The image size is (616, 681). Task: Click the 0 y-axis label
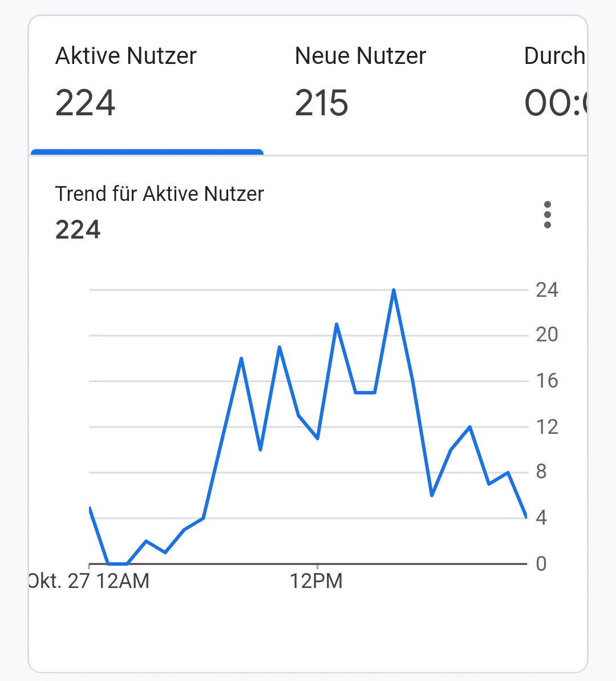(x=541, y=564)
